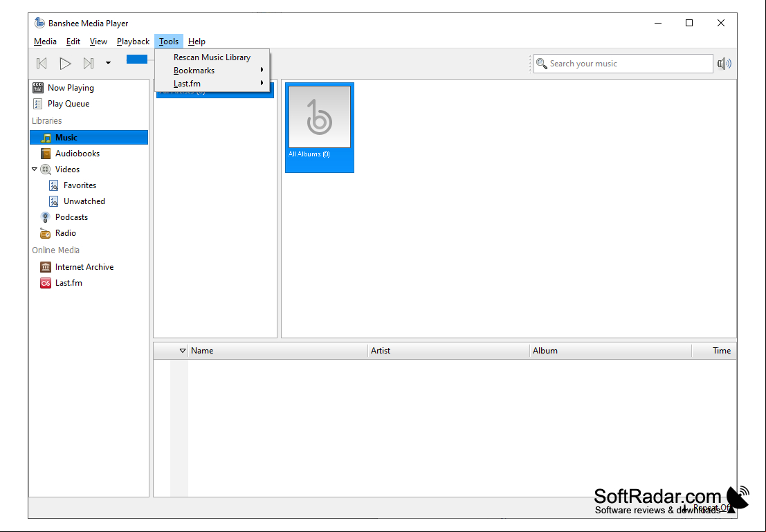Viewport: 766px width, 532px height.
Task: Sort by the Time column header
Action: click(x=714, y=351)
